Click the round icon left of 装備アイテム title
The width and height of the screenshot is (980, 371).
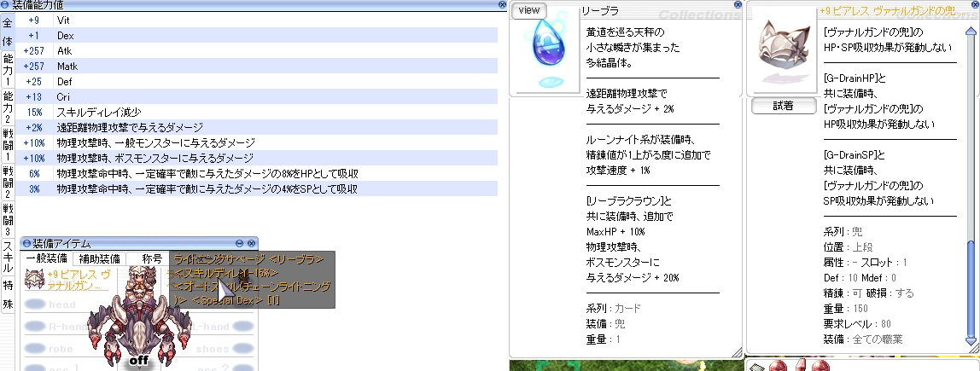26,244
